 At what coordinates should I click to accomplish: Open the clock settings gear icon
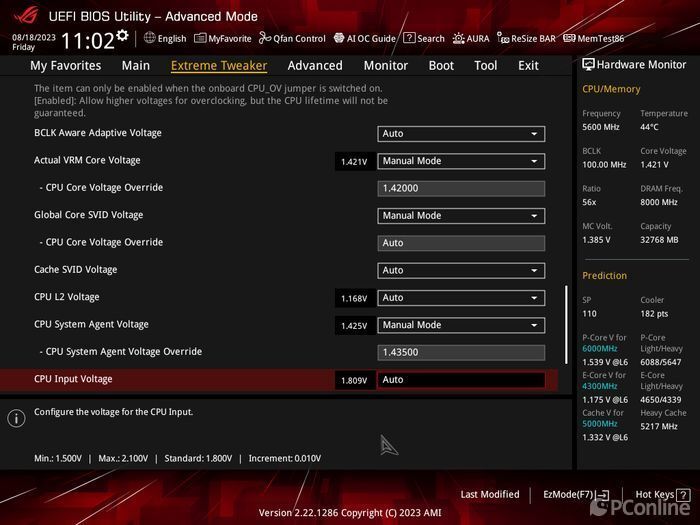click(x=122, y=36)
